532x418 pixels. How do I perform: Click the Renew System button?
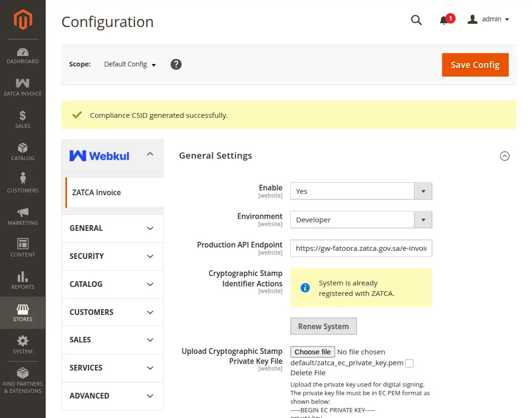click(x=323, y=326)
